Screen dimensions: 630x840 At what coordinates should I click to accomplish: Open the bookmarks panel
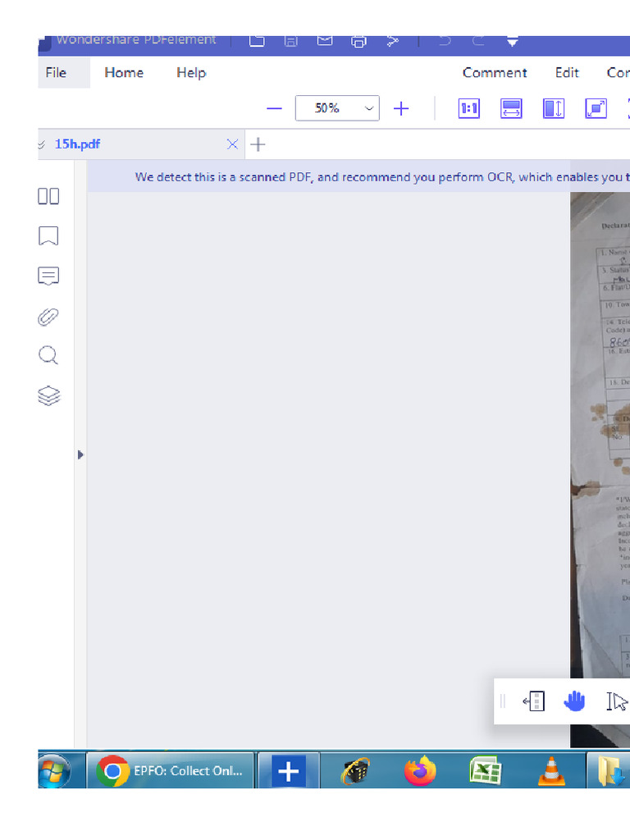pyautogui.click(x=48, y=235)
